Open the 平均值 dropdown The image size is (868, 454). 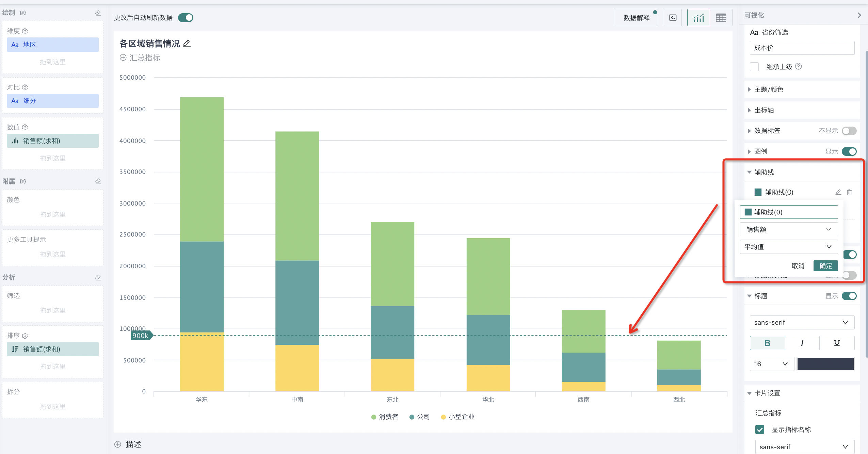click(x=788, y=247)
